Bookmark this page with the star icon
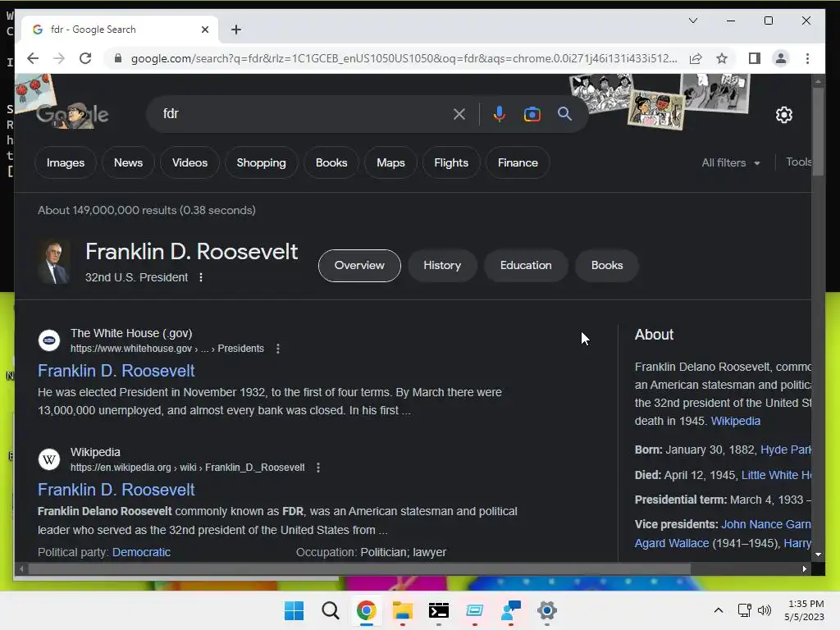Image resolution: width=840 pixels, height=630 pixels. tap(722, 58)
